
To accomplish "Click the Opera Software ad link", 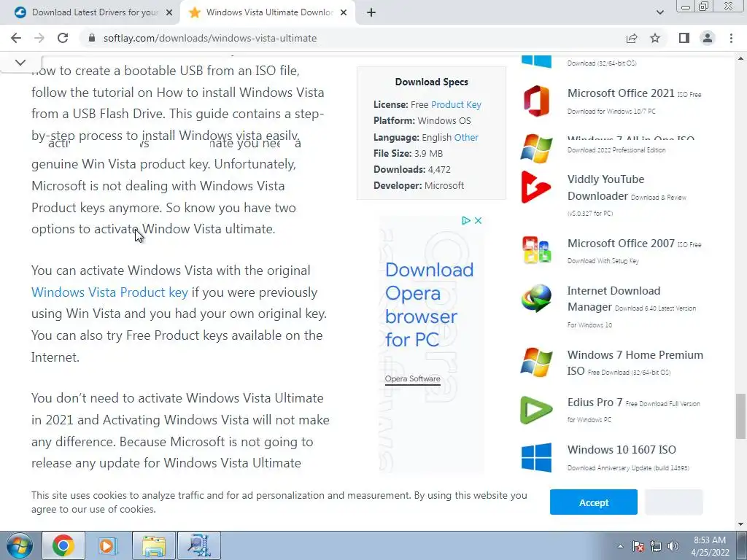I will click(413, 378).
